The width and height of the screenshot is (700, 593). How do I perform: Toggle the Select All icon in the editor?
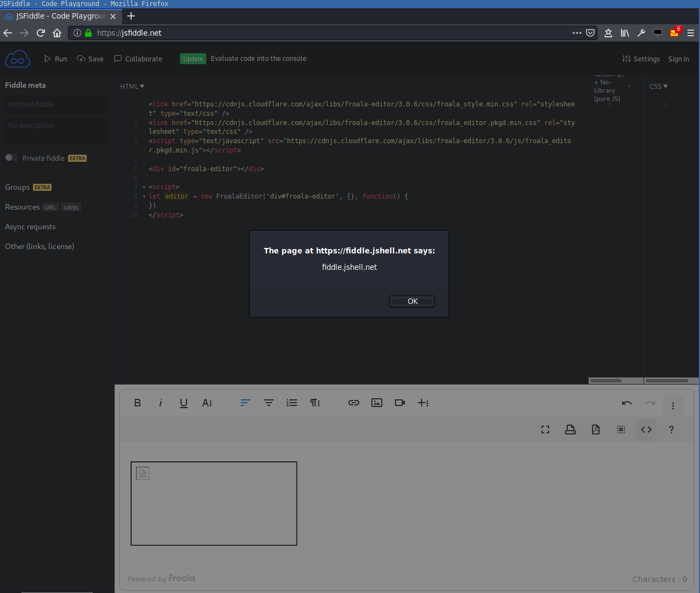(x=621, y=430)
